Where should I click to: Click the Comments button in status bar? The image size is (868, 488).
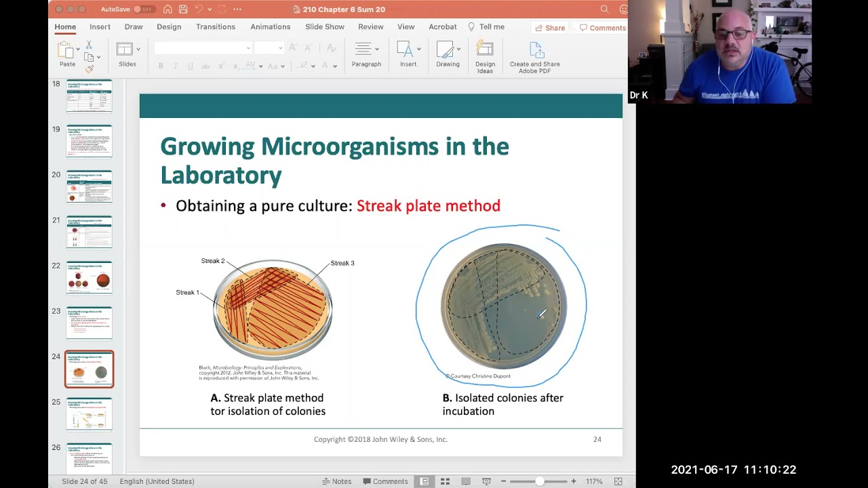[385, 481]
